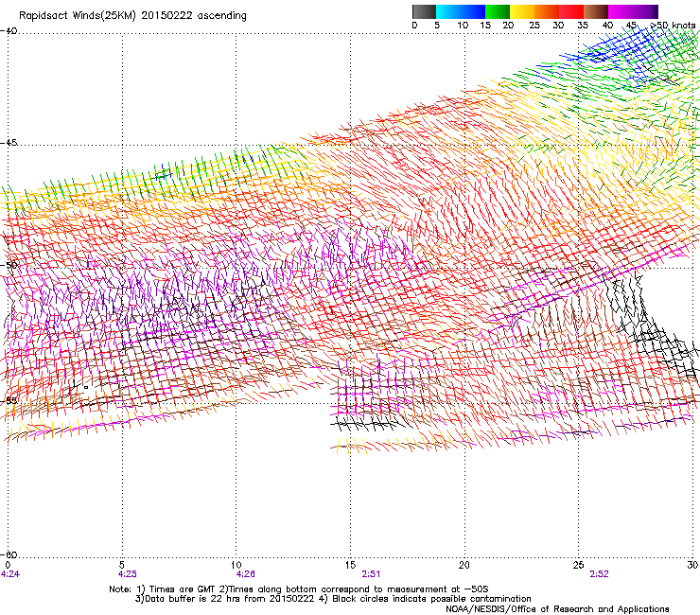Click the '>50 knots' legend label
700x615 pixels.
[673, 26]
